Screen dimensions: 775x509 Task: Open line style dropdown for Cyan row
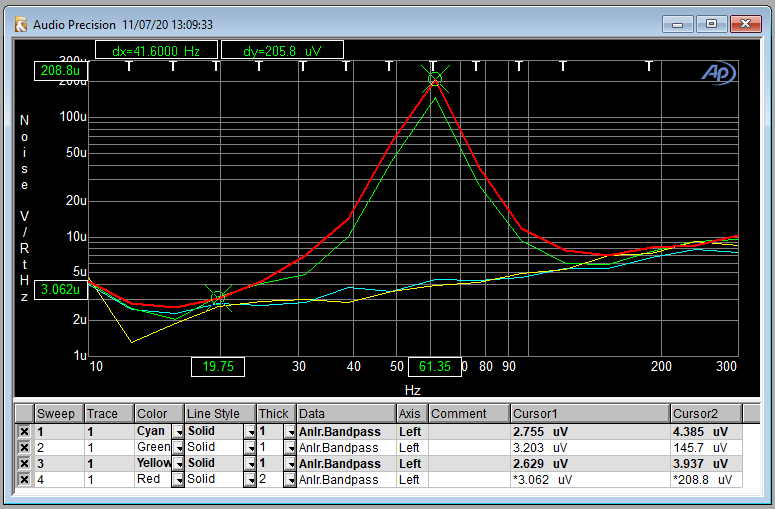coord(250,431)
